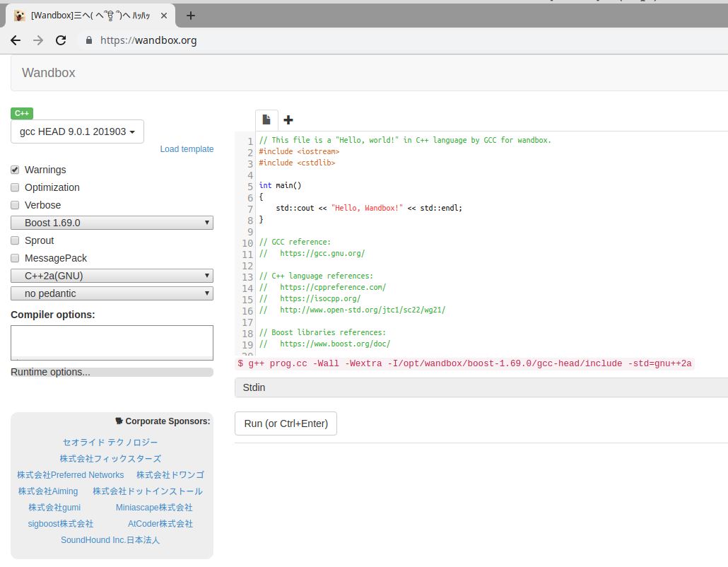Enable the Verbose checkbox
This screenshot has width=728, height=567.
tap(15, 205)
